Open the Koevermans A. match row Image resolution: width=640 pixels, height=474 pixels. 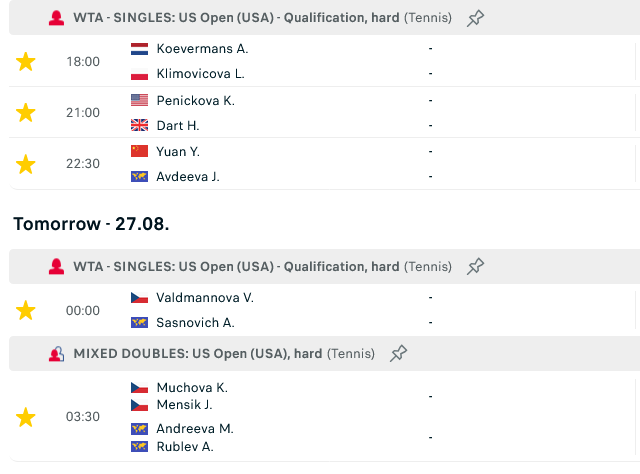324,61
